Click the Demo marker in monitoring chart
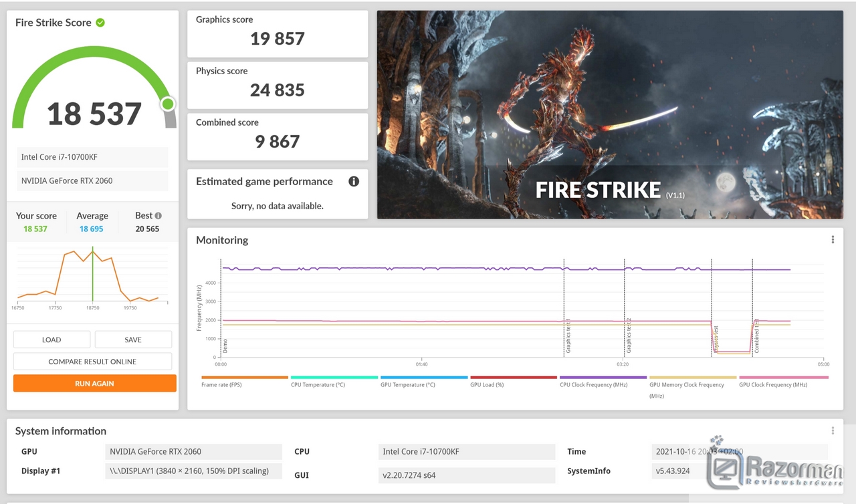 pos(225,346)
